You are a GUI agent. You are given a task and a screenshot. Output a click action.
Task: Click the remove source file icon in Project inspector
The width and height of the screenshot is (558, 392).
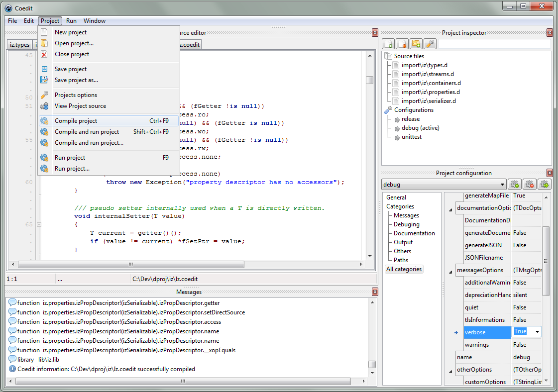pyautogui.click(x=402, y=44)
